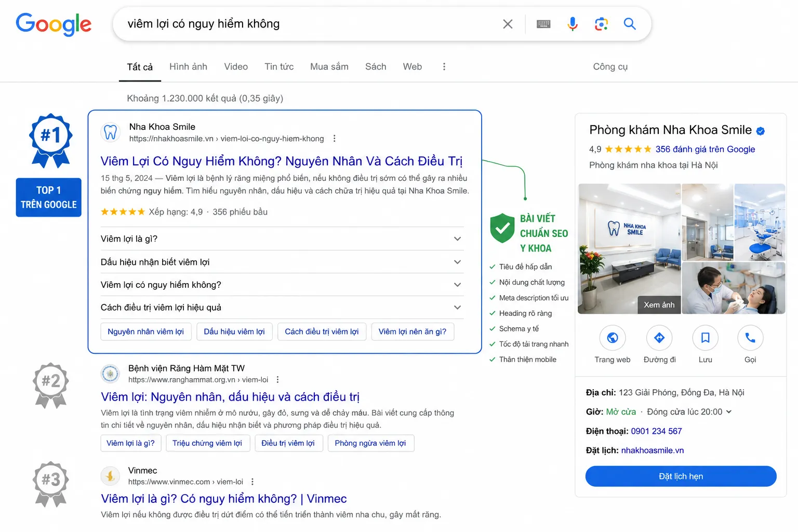
Task: Click inside the search box text "viêm lợi có nguy hiểm không"
Action: (x=204, y=24)
